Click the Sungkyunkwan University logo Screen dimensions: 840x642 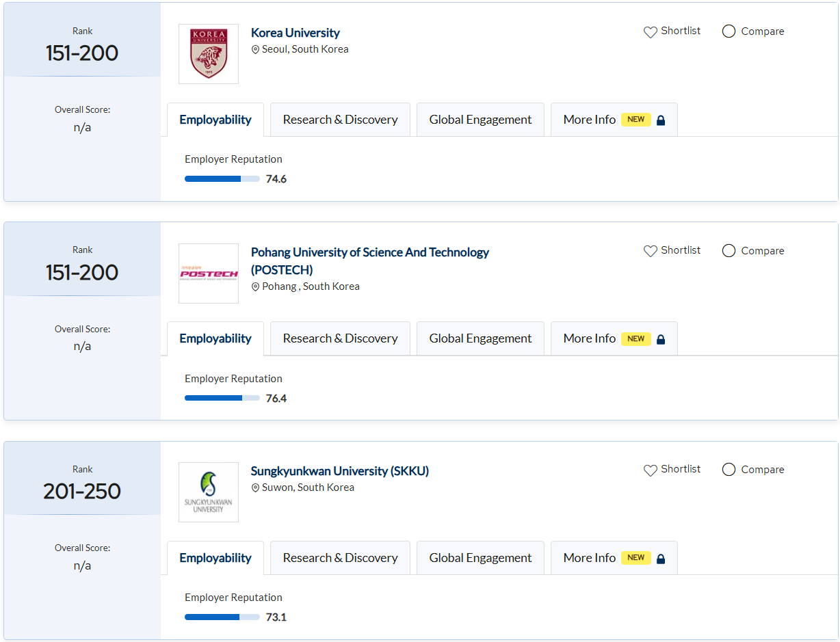click(x=208, y=492)
